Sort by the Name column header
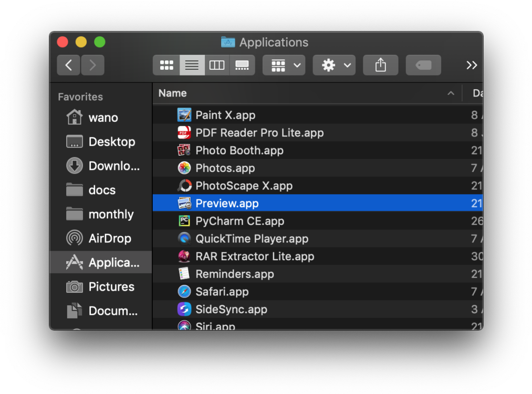The width and height of the screenshot is (532, 394). point(307,93)
